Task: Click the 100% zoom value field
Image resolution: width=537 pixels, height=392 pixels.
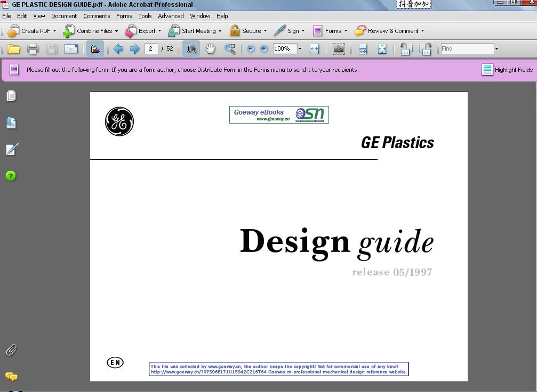Action: tap(285, 48)
